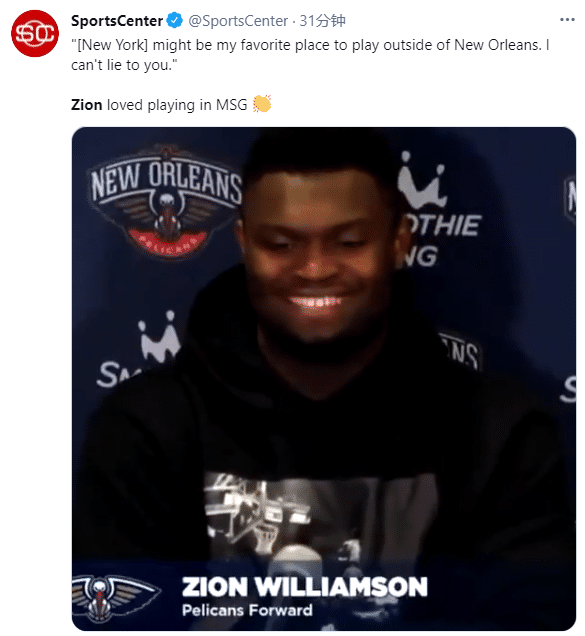Click the "loved playing in MSG" text

[x=177, y=105]
